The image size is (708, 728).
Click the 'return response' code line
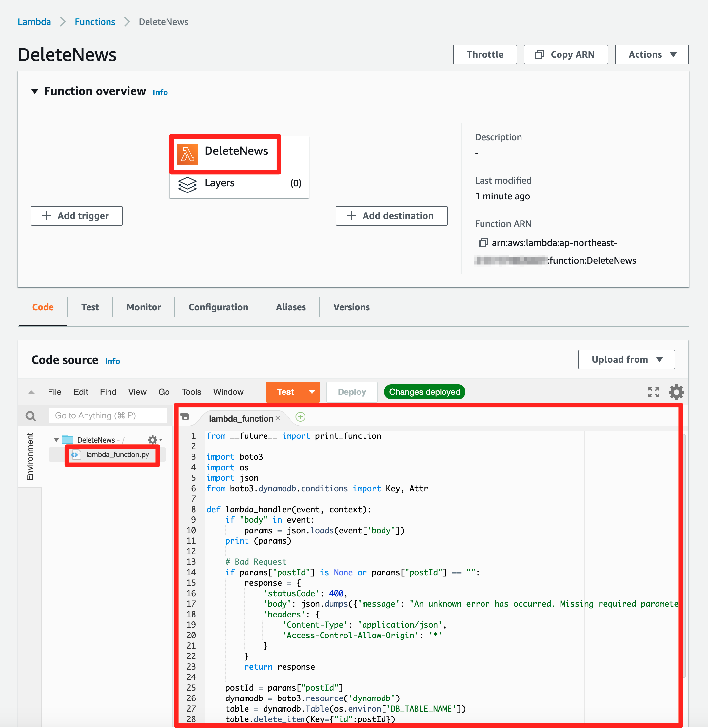pyautogui.click(x=280, y=666)
